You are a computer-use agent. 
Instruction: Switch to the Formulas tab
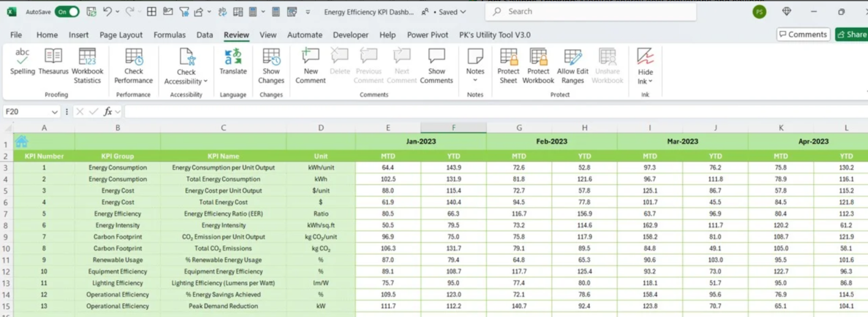pos(169,35)
